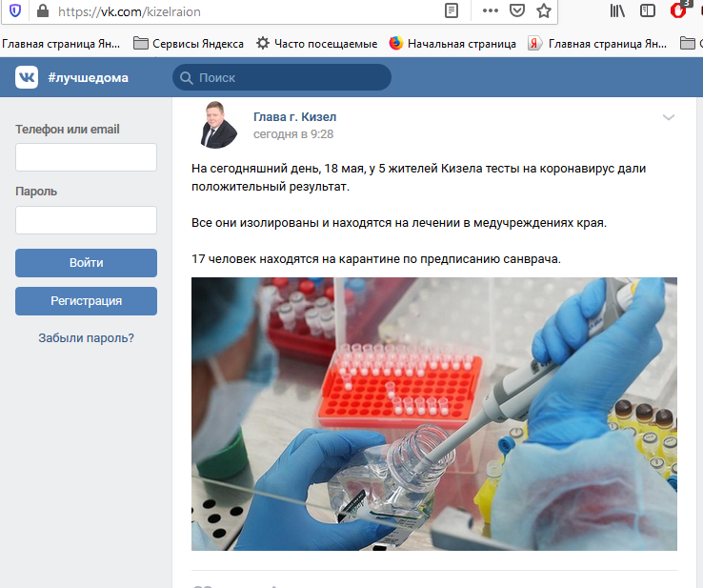Click the Opera extension icon
This screenshot has width=703, height=588.
pos(678,11)
